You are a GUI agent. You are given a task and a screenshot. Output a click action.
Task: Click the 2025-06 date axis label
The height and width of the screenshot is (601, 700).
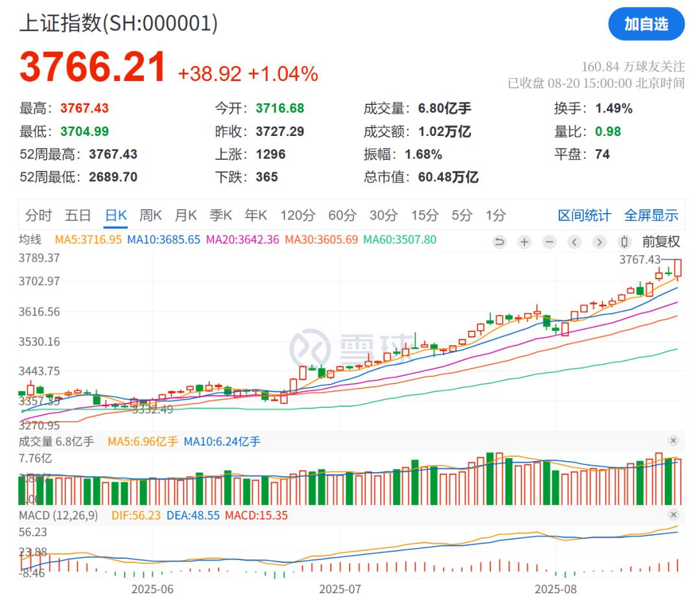152,589
